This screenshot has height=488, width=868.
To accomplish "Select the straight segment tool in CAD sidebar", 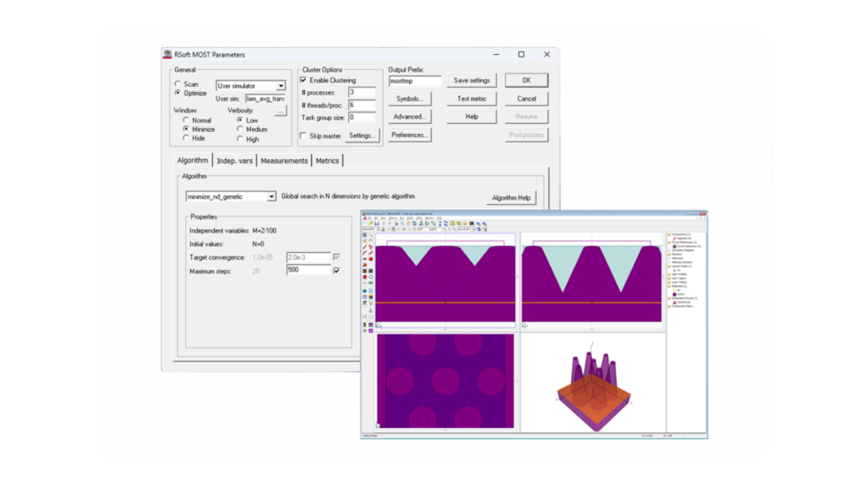I will [x=365, y=247].
